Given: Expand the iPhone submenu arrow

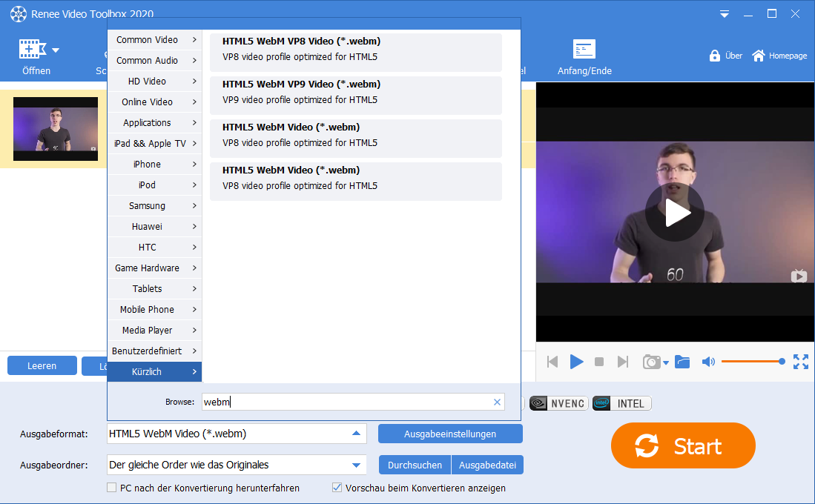Looking at the screenshot, I should click(x=194, y=165).
